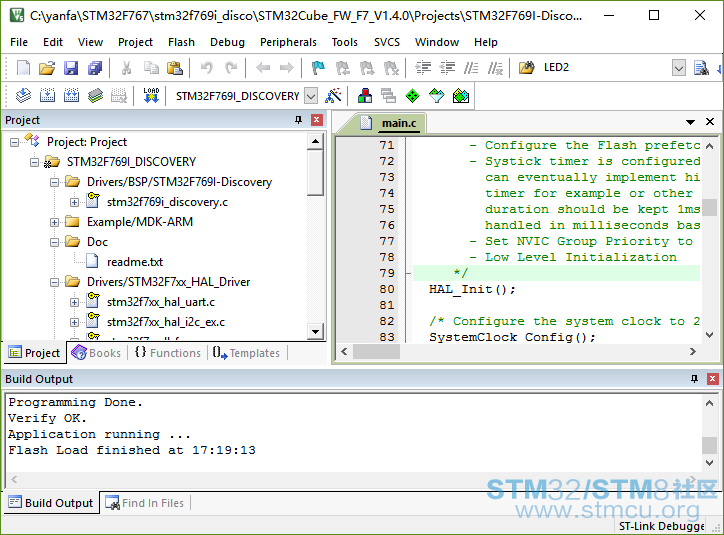Paste with the clipboard icon

click(175, 68)
